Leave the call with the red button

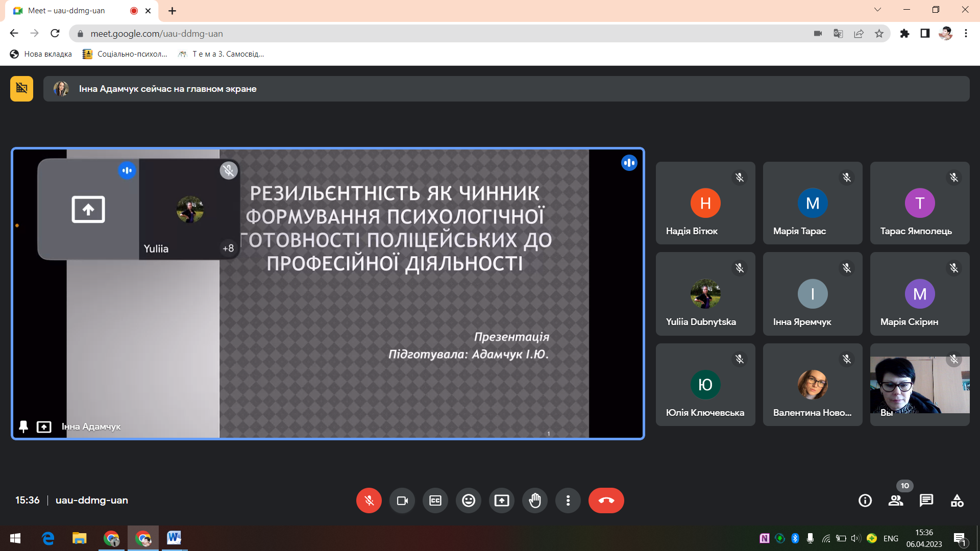point(606,500)
